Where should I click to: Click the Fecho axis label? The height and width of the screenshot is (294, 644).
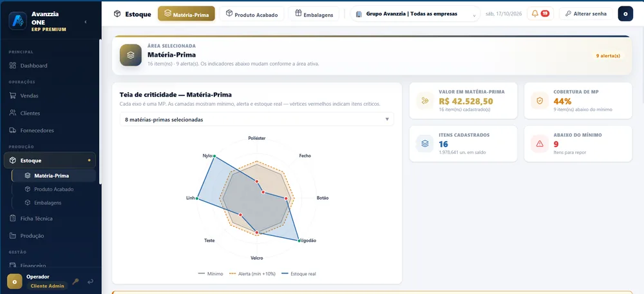click(305, 156)
